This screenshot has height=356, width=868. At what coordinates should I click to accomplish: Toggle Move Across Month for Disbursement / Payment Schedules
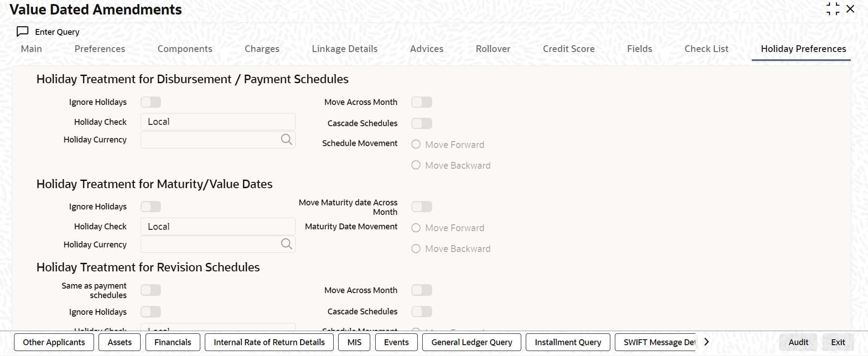pyautogui.click(x=422, y=102)
